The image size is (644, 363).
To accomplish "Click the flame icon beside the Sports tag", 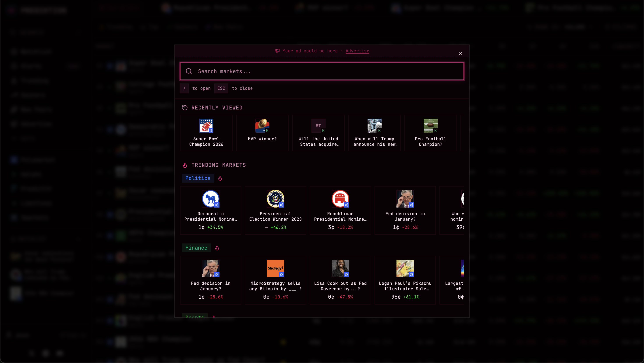I will [214, 317].
